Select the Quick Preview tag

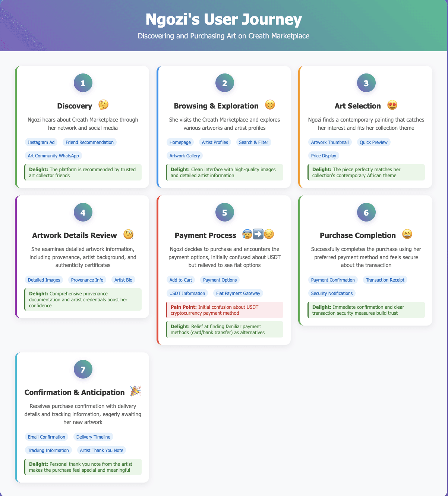coord(373,142)
